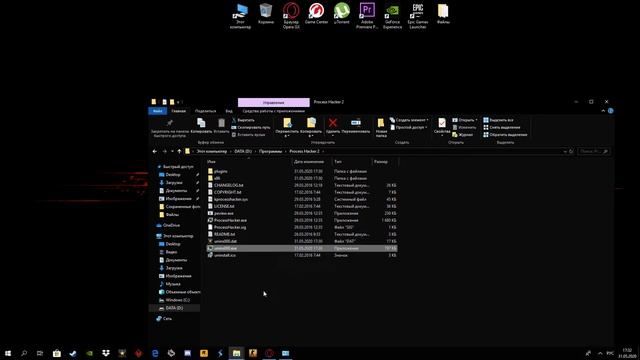Screen dimensions: 640x360
Task: Click the Cut scissors option in ribbon
Action: [x=243, y=120]
